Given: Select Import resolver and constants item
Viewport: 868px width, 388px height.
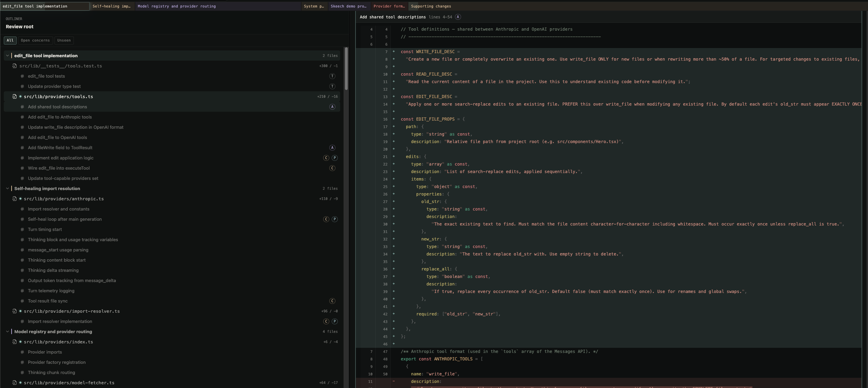Looking at the screenshot, I should click(172, 209).
